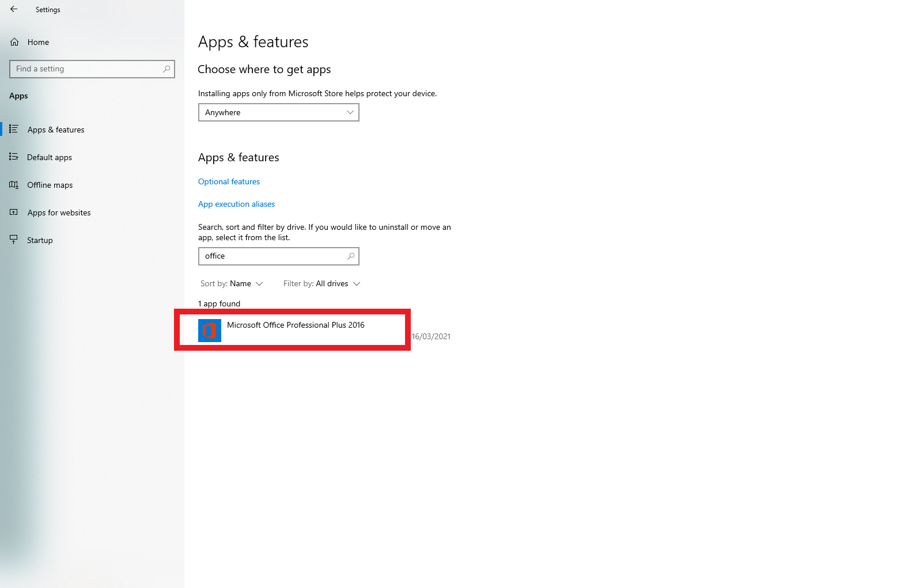908x588 pixels.
Task: Click the 16/03/2021 install date
Action: tap(431, 336)
